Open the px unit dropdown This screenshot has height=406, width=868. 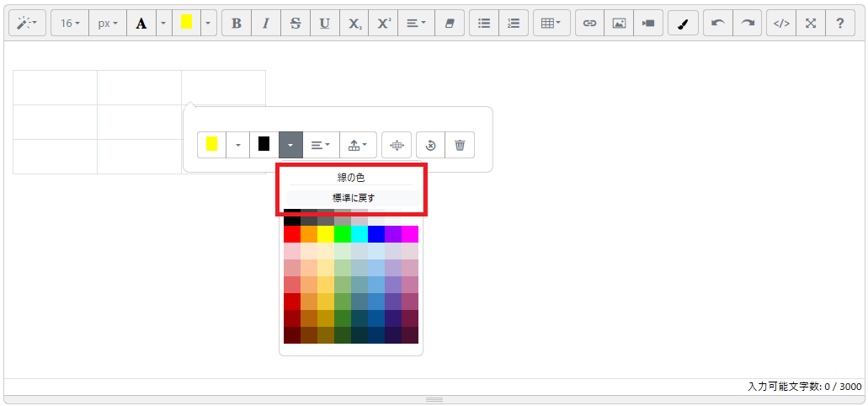[x=108, y=24]
